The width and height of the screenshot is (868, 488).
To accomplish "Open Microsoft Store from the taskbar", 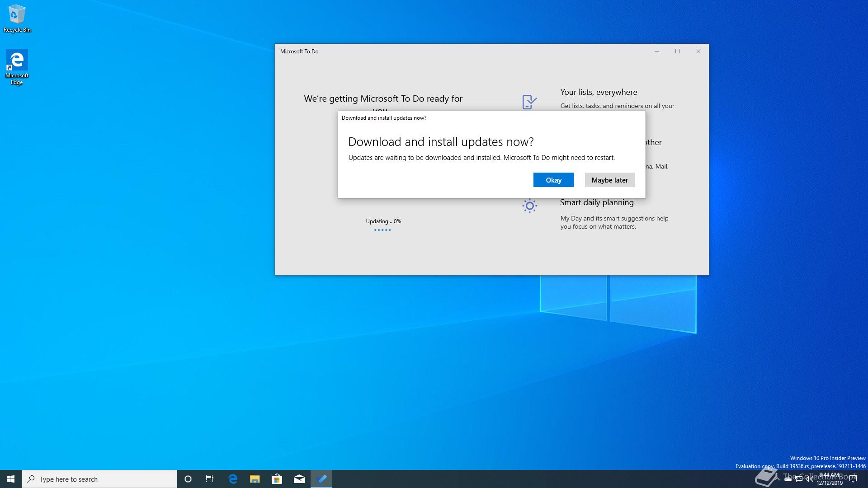I will (277, 479).
